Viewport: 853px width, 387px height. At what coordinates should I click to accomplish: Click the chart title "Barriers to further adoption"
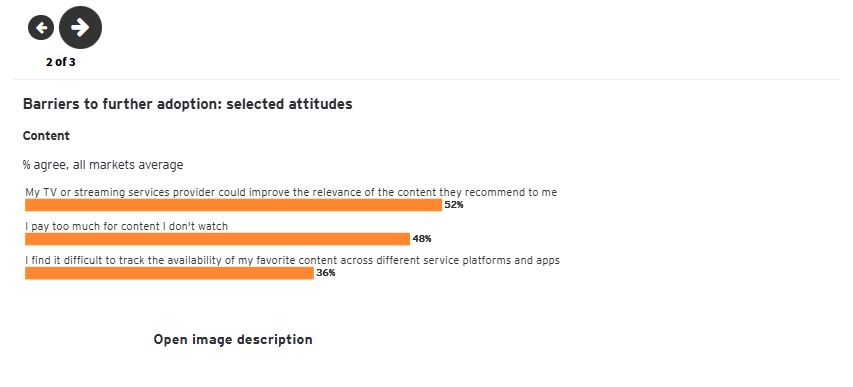point(122,104)
